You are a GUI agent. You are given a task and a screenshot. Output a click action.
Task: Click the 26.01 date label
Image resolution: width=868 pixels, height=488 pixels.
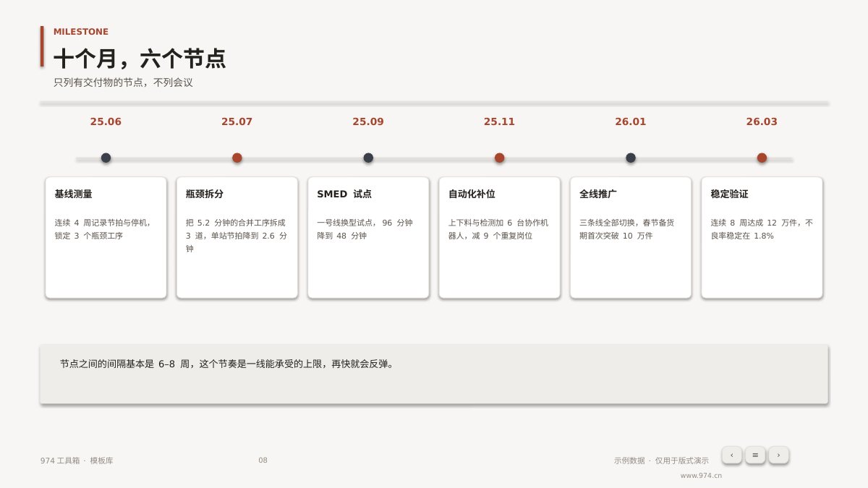631,121
